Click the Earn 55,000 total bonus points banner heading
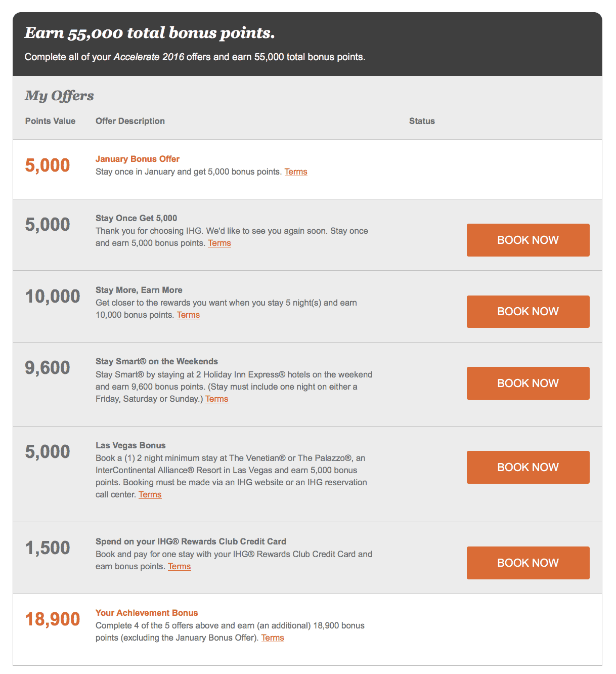This screenshot has height=674, width=616. click(150, 33)
